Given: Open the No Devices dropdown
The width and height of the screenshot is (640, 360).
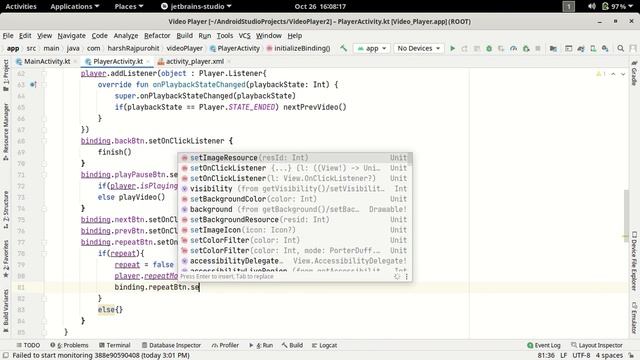Looking at the screenshot, I should [418, 48].
